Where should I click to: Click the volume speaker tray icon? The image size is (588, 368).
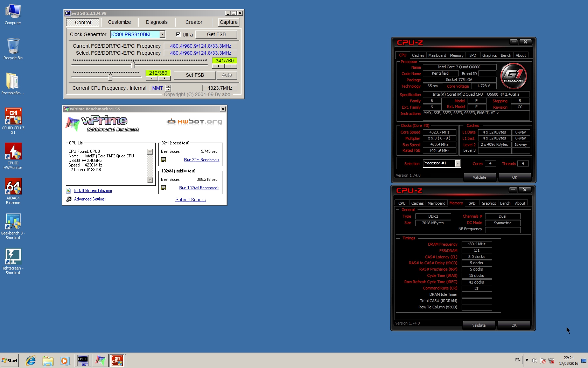point(534,361)
